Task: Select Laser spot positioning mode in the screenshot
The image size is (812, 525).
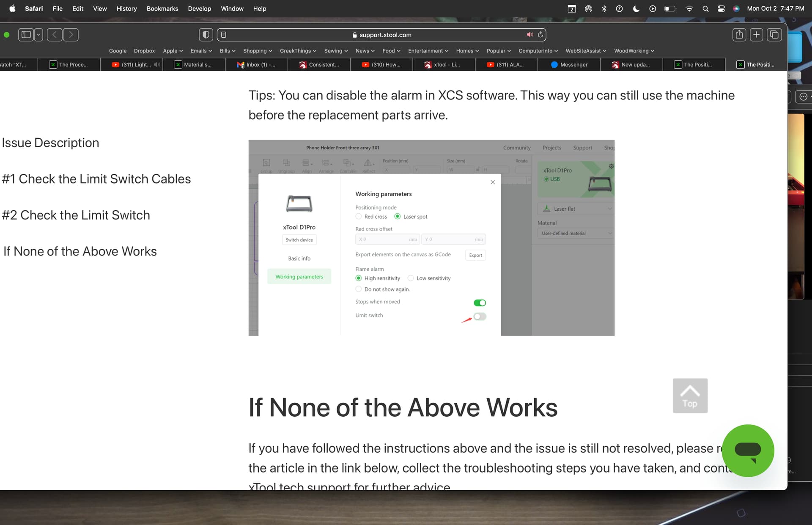Action: point(398,217)
